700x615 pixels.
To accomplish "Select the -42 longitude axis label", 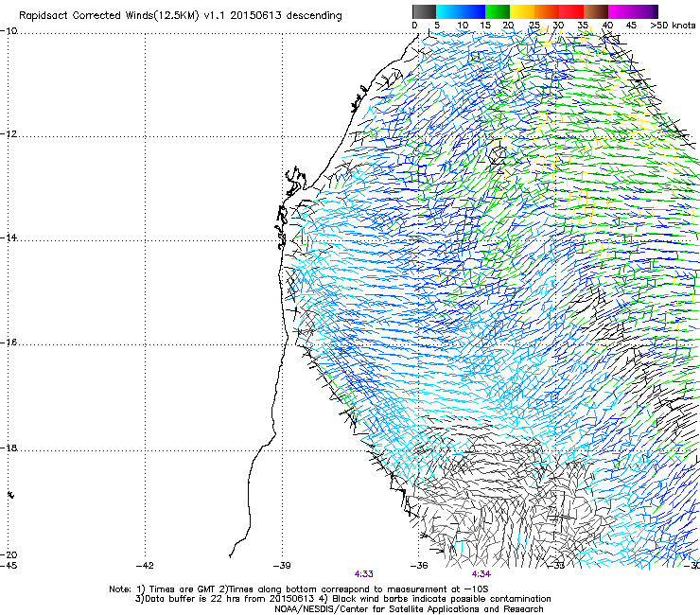I will click(145, 566).
